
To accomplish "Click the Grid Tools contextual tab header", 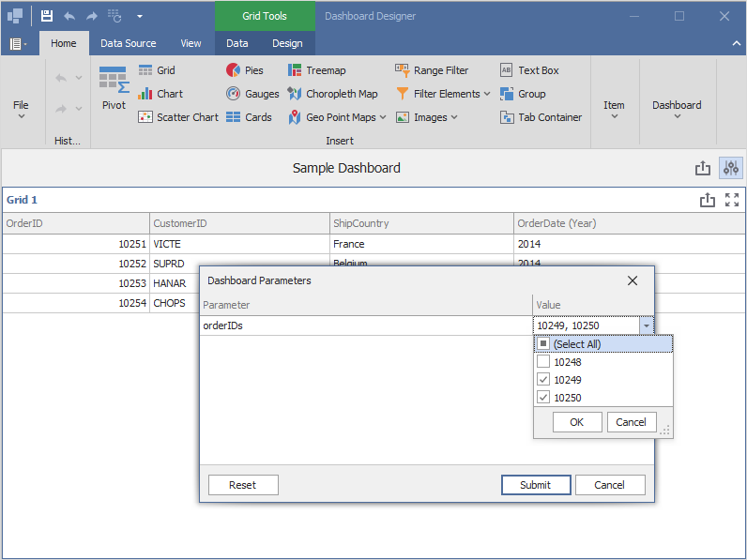I will point(265,16).
